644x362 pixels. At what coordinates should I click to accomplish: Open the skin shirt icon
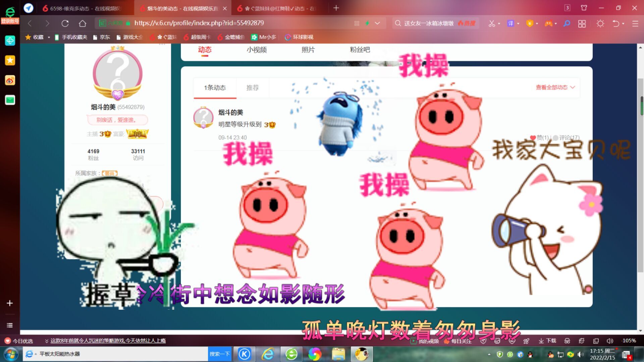pos(584,8)
